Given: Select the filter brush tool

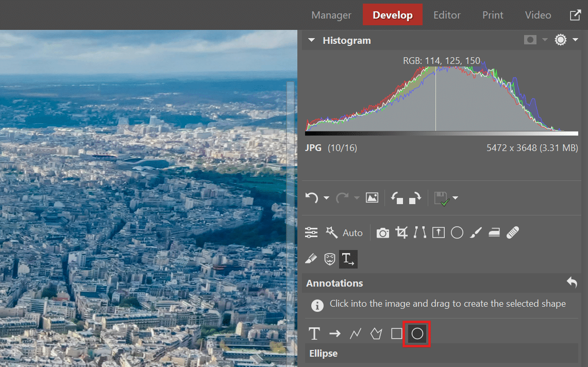Looking at the screenshot, I should [476, 233].
